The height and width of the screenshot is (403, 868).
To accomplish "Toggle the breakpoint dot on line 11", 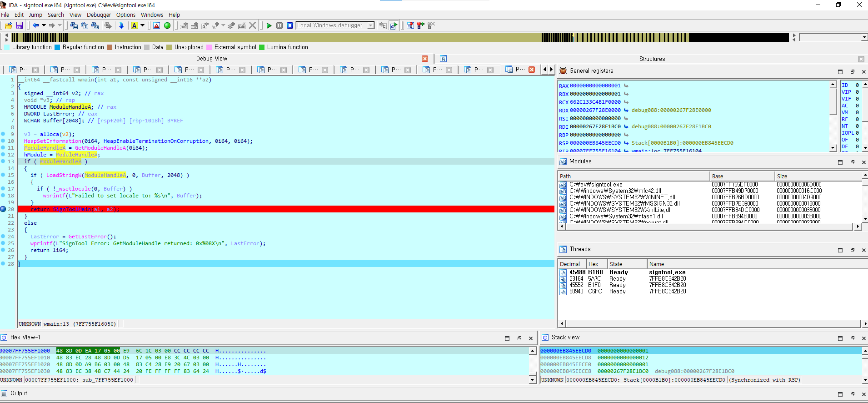I will tap(3, 148).
